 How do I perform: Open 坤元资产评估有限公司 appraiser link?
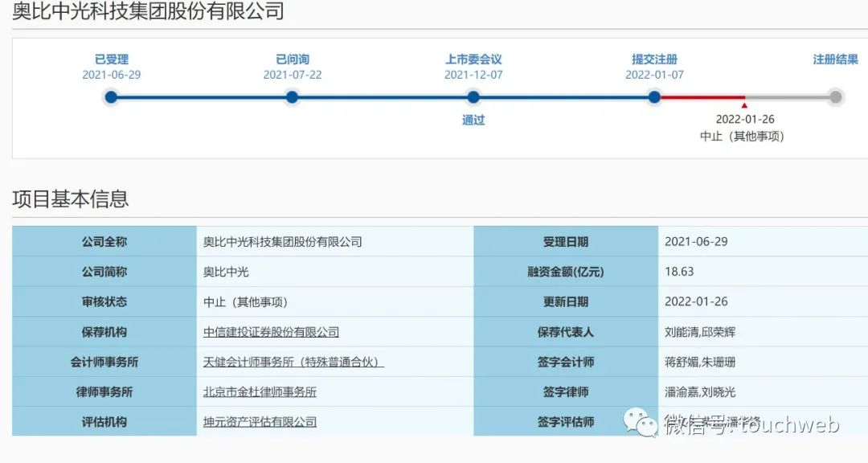tap(260, 421)
